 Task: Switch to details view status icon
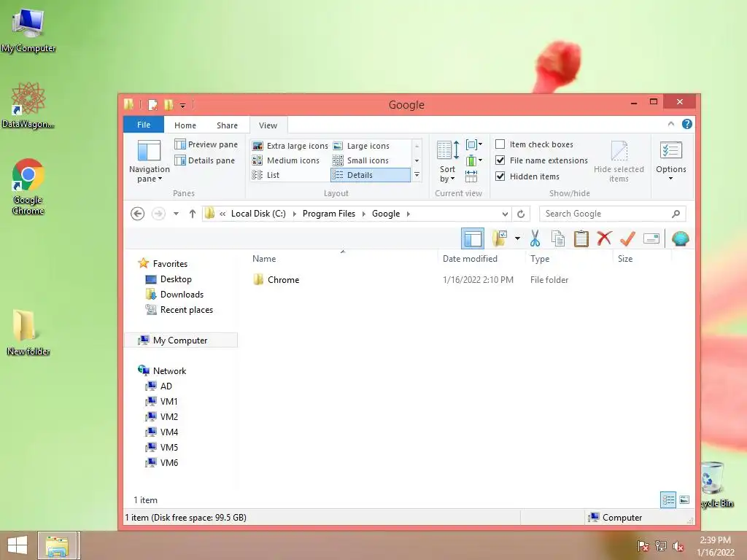[668, 499]
